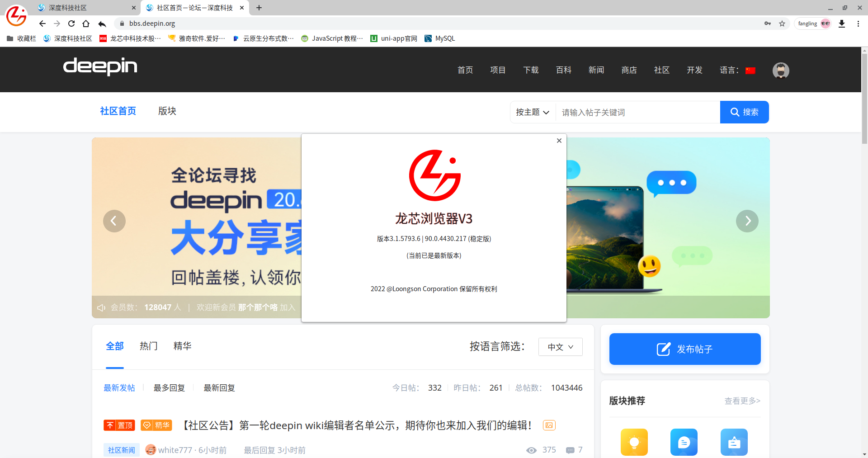Sort posts by 最多回复
868x458 pixels.
click(x=170, y=388)
